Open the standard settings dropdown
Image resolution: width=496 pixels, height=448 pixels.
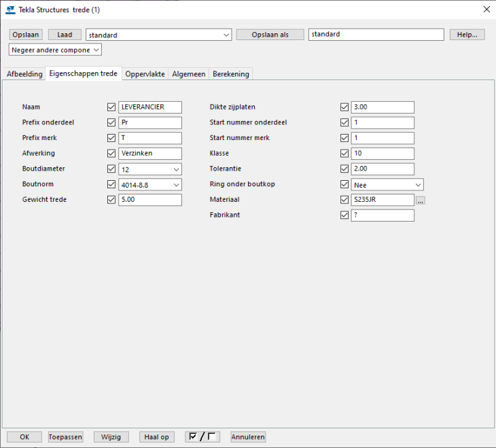point(158,35)
